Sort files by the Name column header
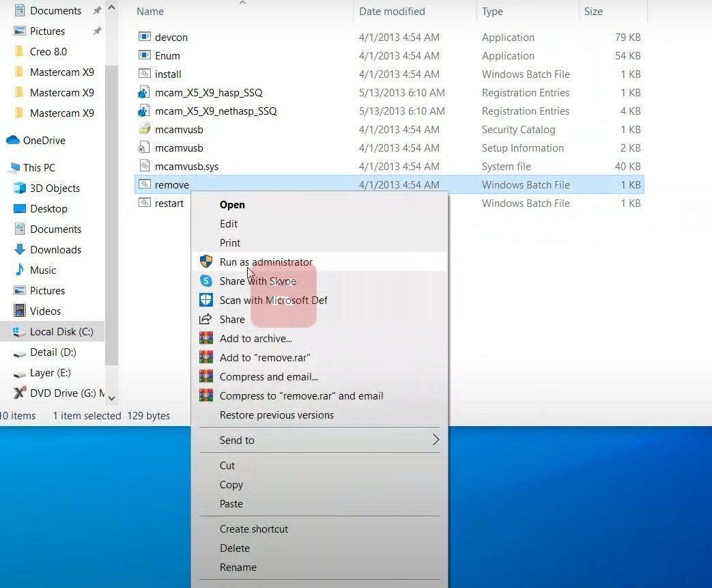712x588 pixels. coord(150,12)
